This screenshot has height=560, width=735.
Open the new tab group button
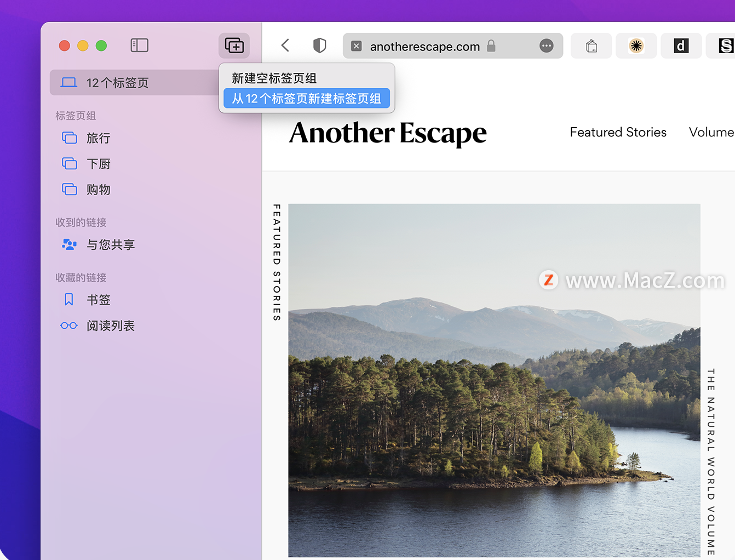point(234,45)
